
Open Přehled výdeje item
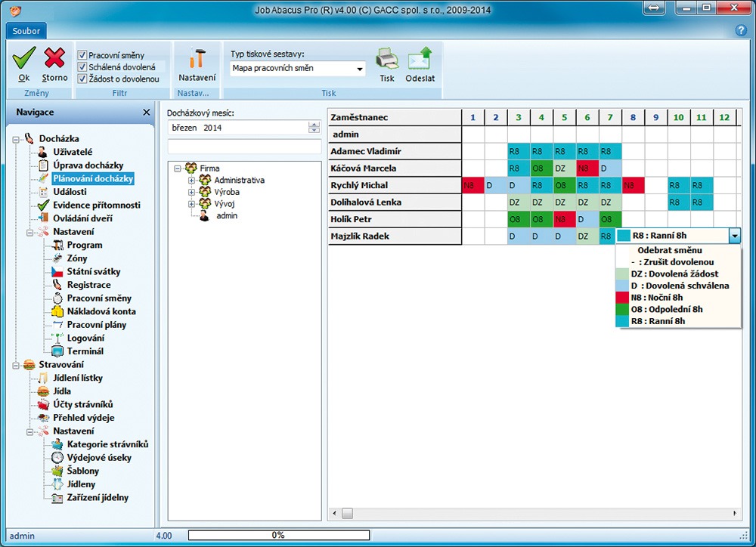(x=83, y=418)
